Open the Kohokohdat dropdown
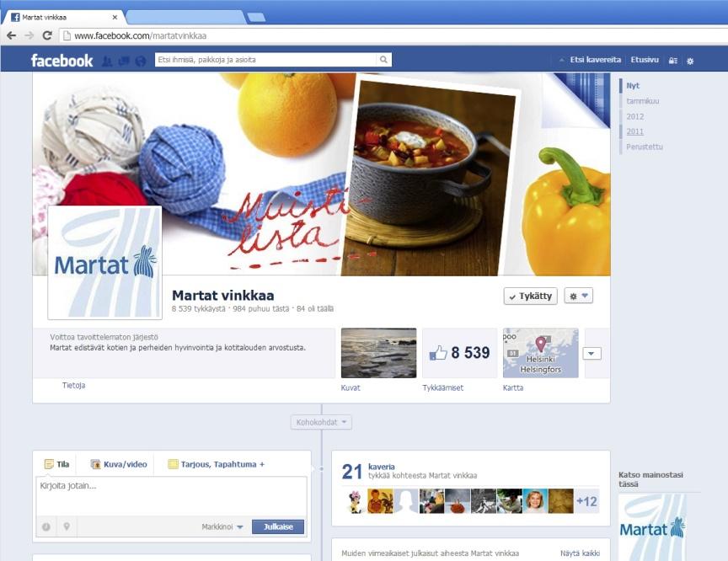 [x=321, y=422]
